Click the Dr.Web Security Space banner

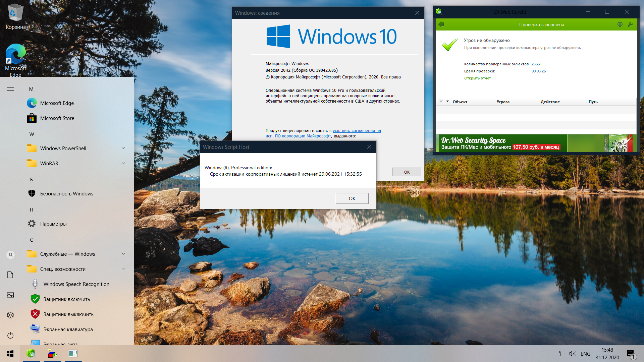536,143
